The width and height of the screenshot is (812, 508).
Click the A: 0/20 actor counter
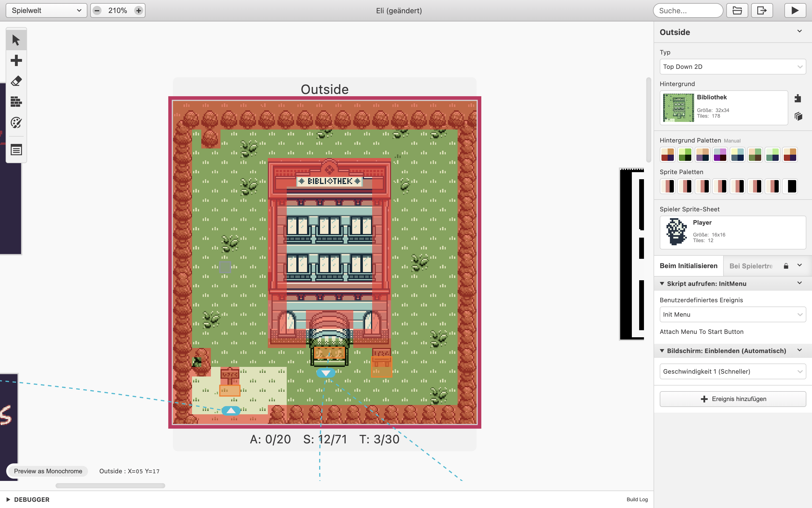(x=270, y=439)
